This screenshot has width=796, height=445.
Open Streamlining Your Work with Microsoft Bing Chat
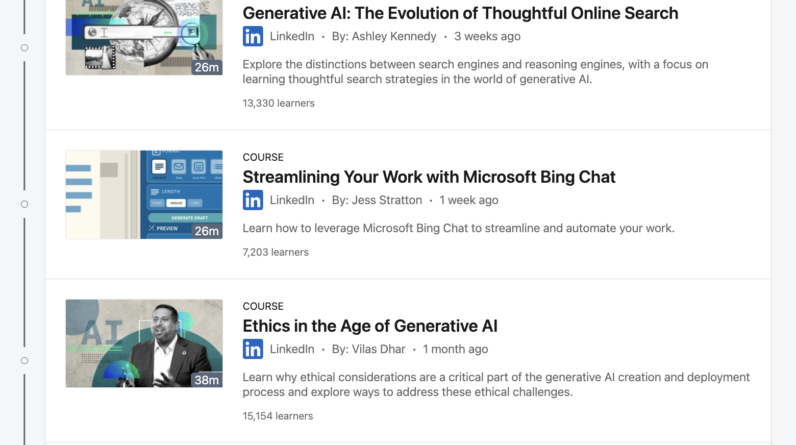(428, 177)
